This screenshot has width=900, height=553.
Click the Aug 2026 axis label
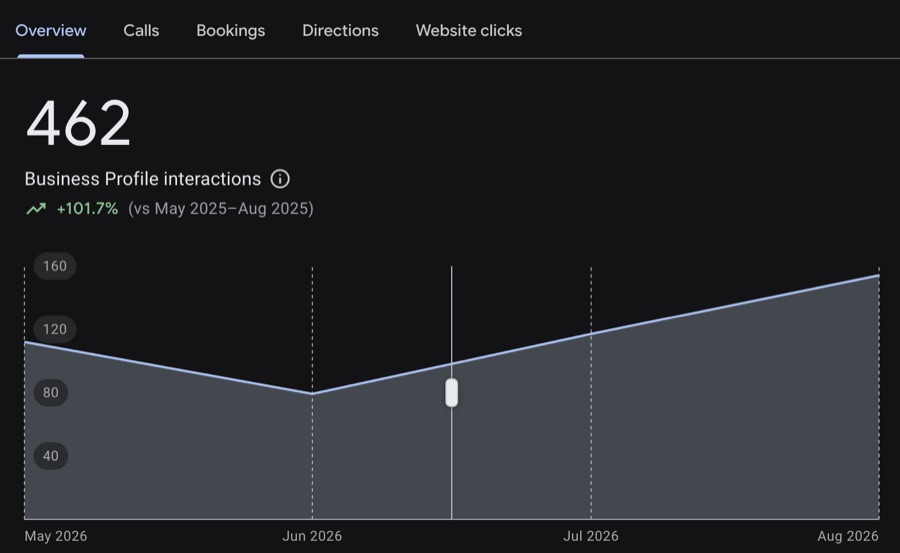coord(848,536)
